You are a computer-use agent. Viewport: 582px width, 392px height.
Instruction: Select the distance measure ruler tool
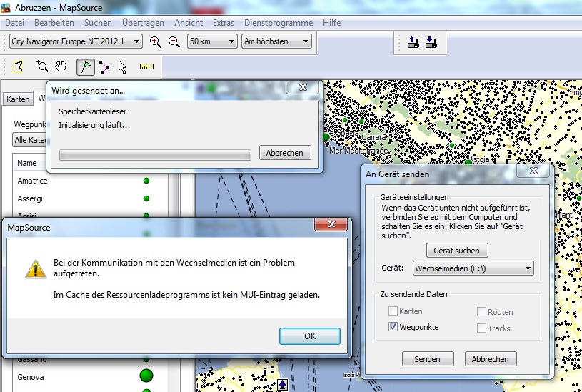[146, 66]
